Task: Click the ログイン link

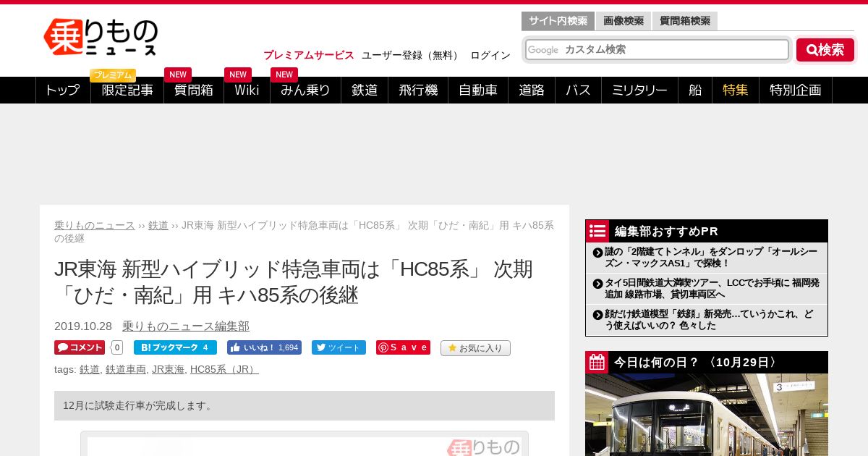Action: click(x=490, y=55)
